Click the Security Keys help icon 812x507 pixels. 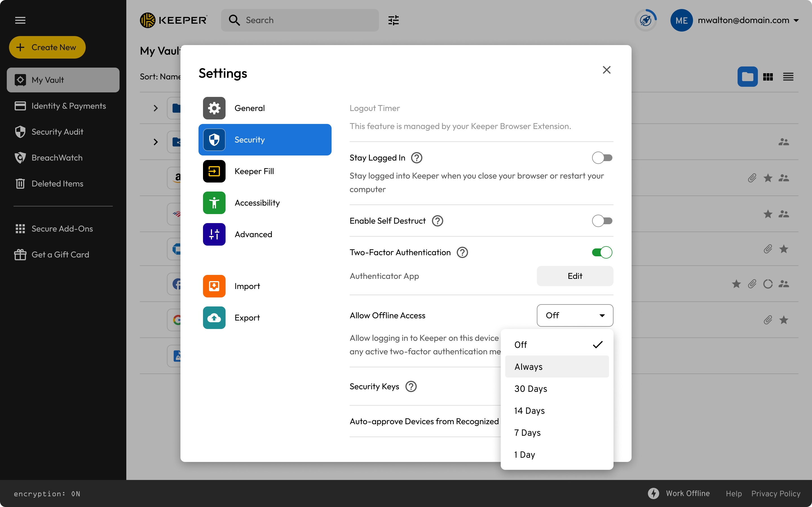411,387
